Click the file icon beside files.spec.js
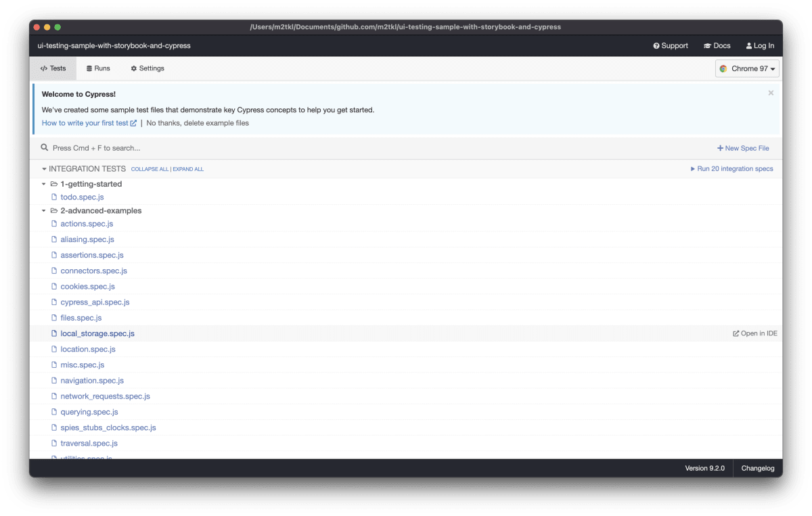This screenshot has width=812, height=516. click(x=54, y=318)
